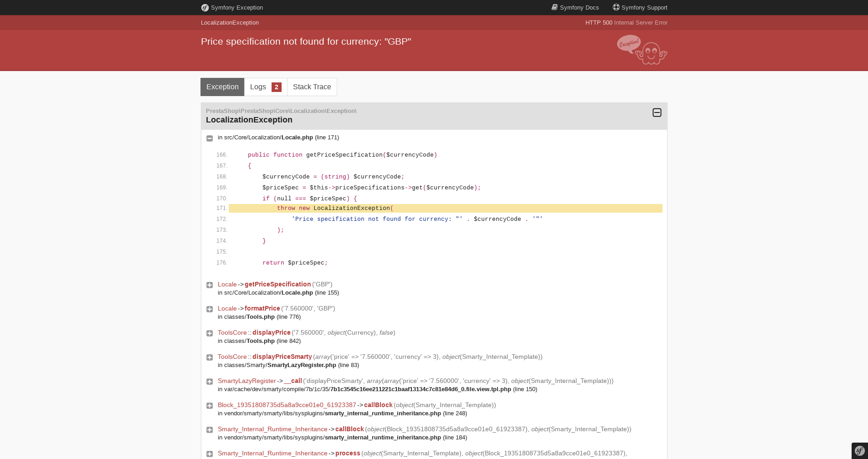
Task: Click the getPriceSpecification method name in trace
Action: [x=277, y=284]
